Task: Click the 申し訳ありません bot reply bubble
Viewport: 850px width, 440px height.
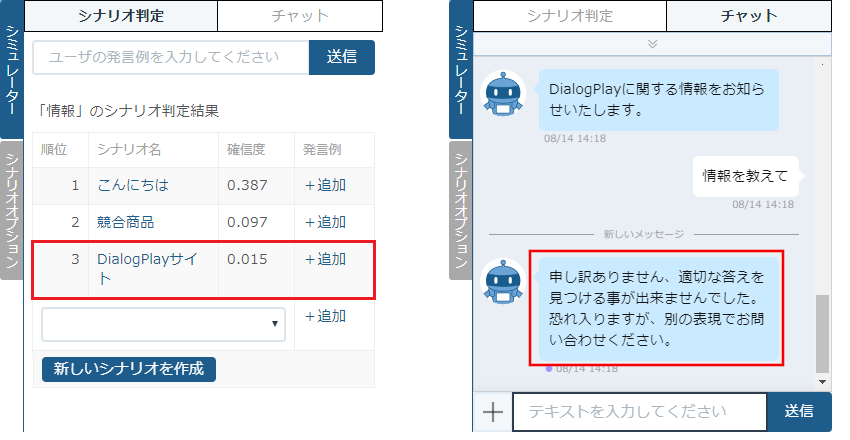Action: pyautogui.click(x=659, y=309)
